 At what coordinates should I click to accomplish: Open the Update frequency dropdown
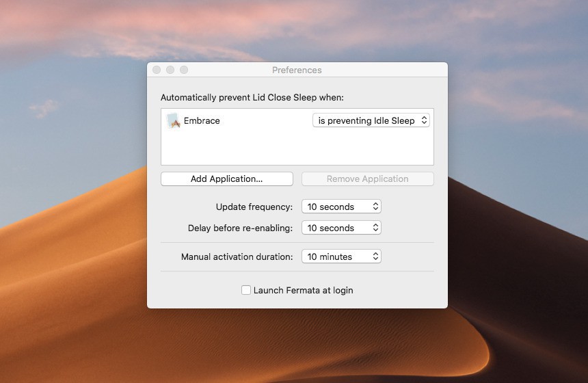click(x=342, y=207)
